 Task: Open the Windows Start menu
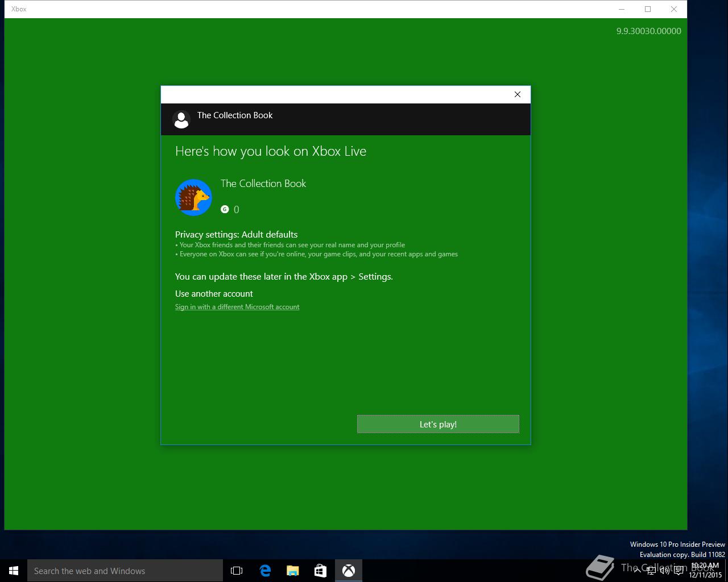(14, 571)
